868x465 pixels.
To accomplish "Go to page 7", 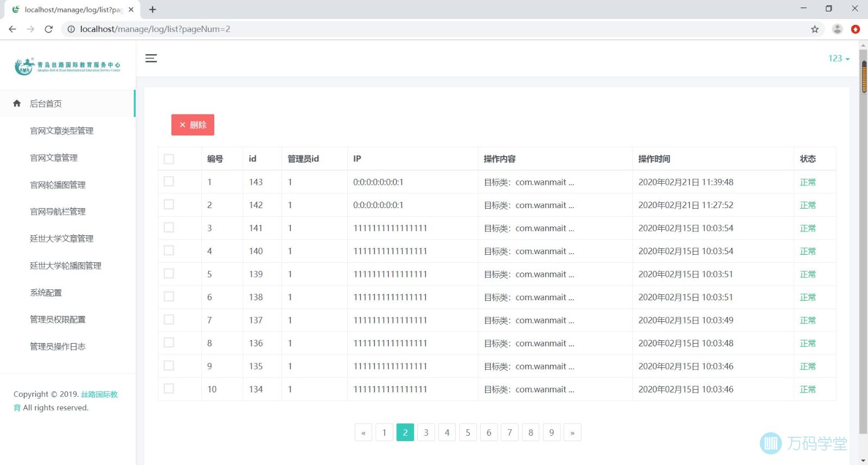I will coord(509,432).
